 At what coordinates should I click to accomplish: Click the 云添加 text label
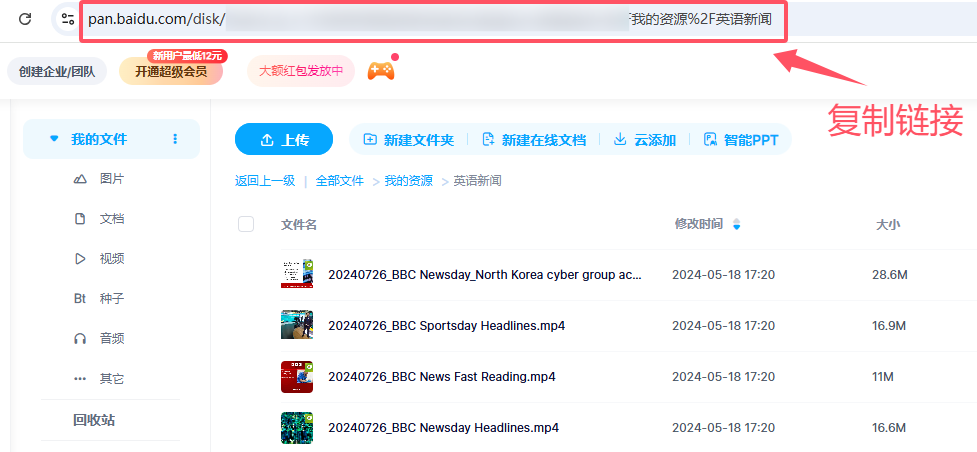pyautogui.click(x=655, y=140)
